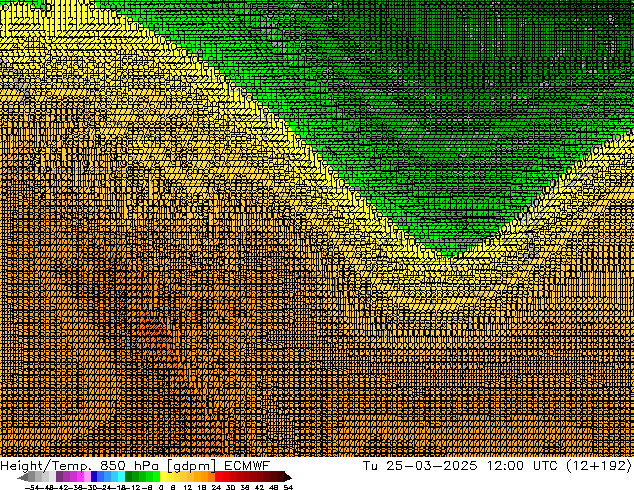634x490 pixels.
Task: Click the bright red swatch in the legend
Action: 218,477
